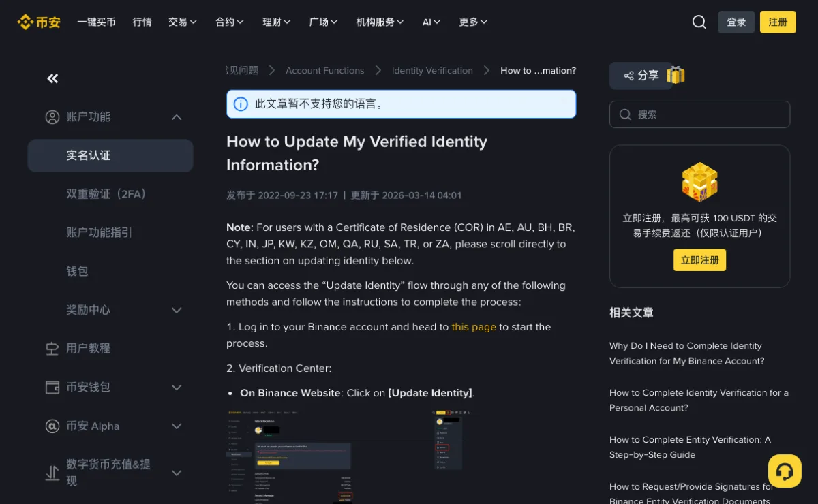Click the 立即注册 button in the promo card
818x504 pixels.
tap(699, 260)
